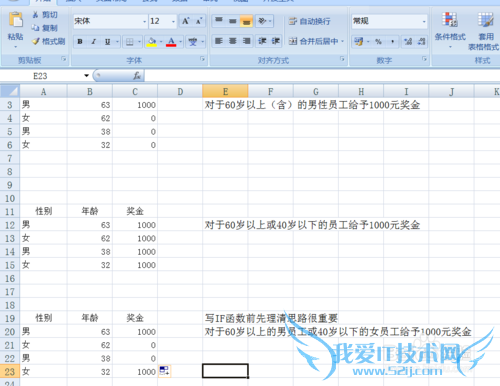Set middle vertical alignment
This screenshot has height=386, width=500.
click(x=233, y=21)
